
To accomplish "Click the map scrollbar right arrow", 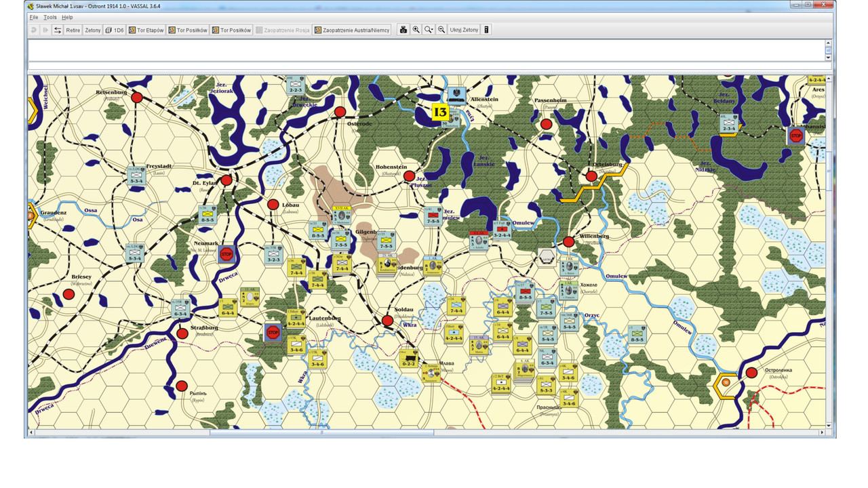I will 822,432.
